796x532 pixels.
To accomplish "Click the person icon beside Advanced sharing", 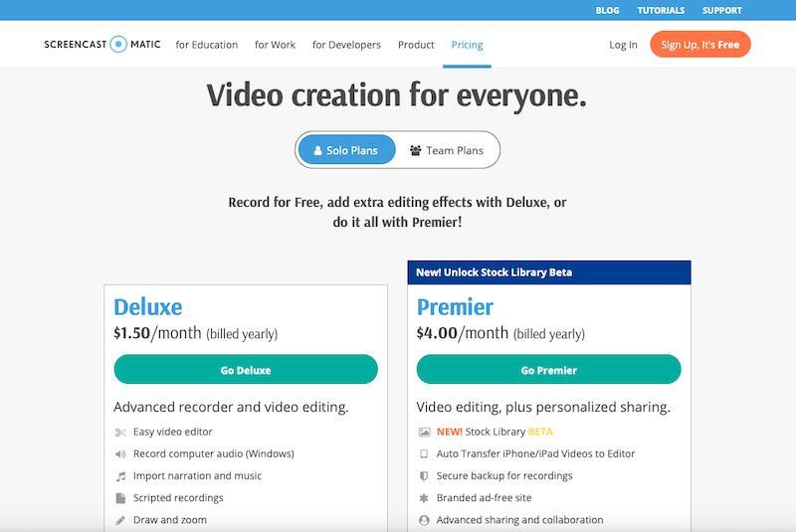I will tap(424, 520).
